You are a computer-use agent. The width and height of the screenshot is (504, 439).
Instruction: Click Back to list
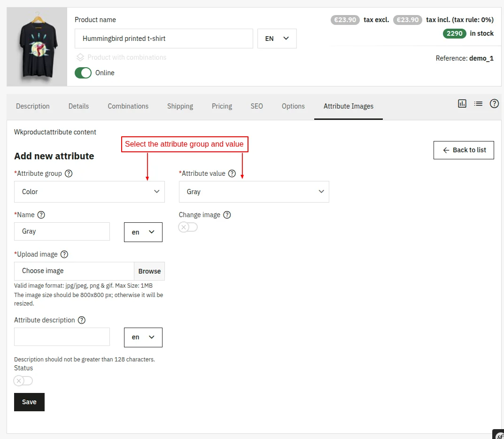464,150
